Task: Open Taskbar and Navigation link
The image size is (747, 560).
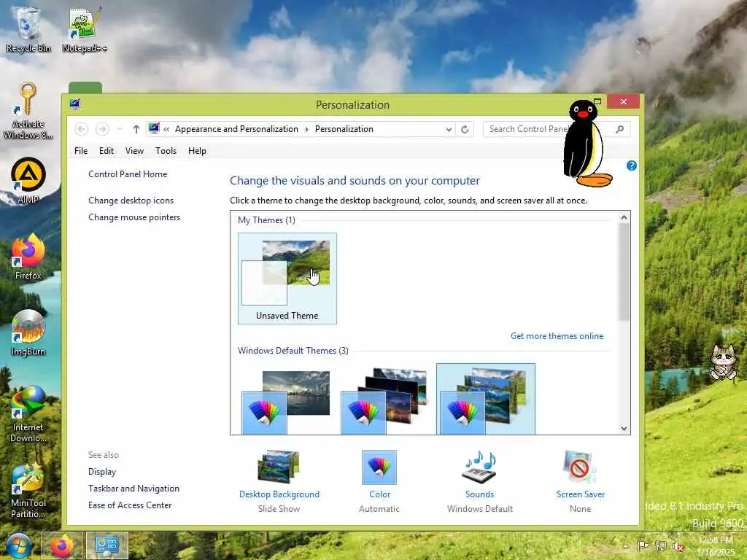Action: (134, 489)
